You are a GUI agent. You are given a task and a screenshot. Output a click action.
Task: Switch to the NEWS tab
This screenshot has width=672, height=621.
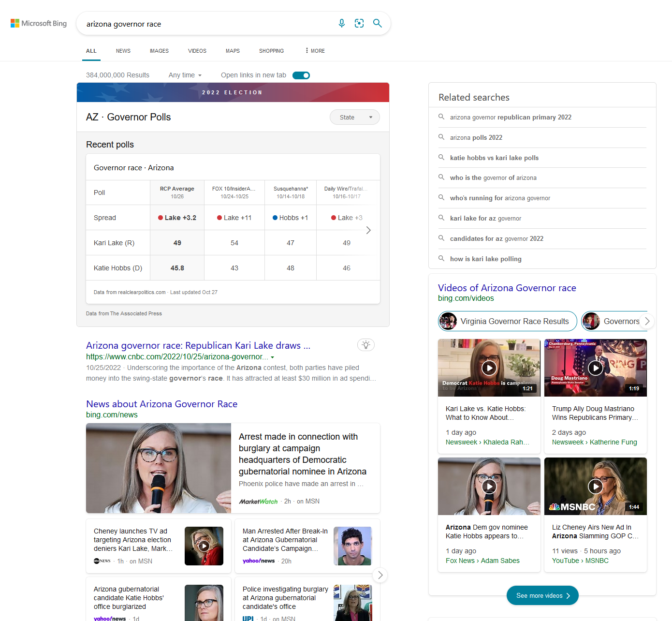tap(123, 51)
